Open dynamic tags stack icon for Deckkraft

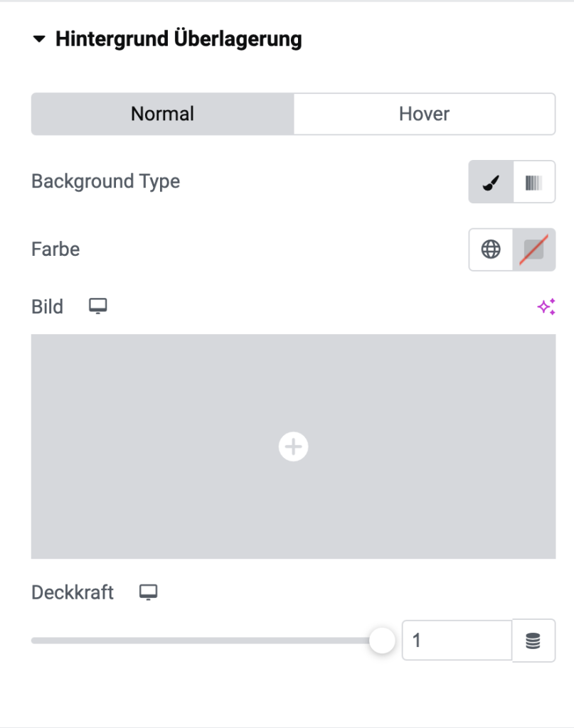click(533, 641)
